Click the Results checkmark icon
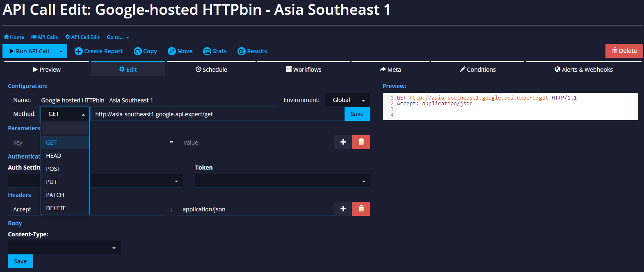Viewport: 644px width, 272px height. pos(242,51)
